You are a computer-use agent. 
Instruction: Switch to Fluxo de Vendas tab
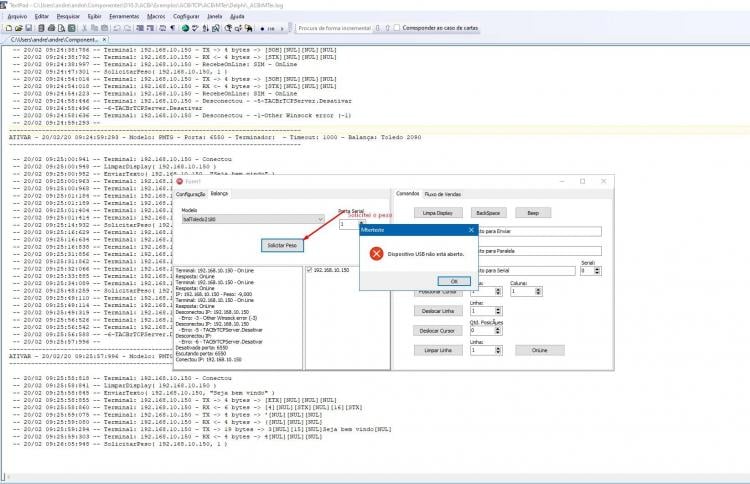(443, 194)
